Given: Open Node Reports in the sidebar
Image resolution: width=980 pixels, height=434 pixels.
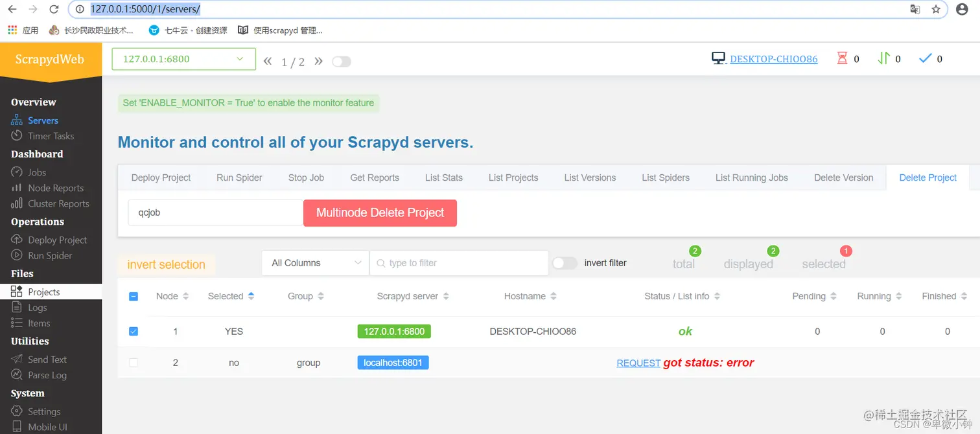Looking at the screenshot, I should [56, 188].
